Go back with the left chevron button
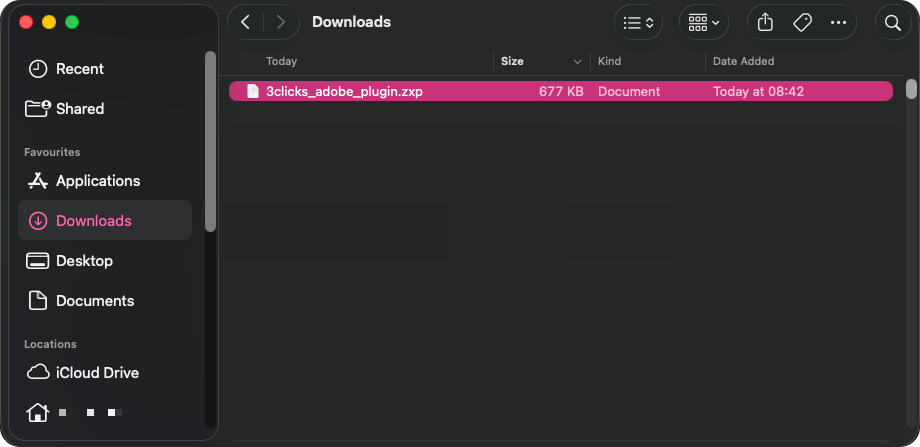920x447 pixels. pyautogui.click(x=246, y=22)
